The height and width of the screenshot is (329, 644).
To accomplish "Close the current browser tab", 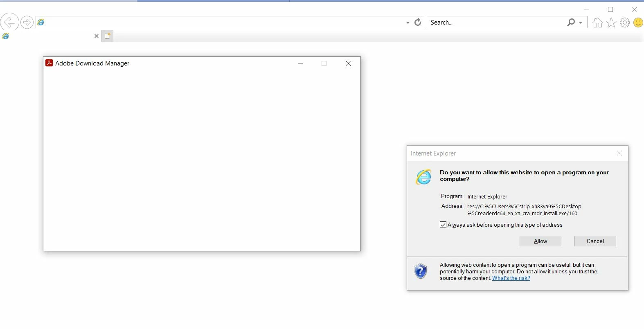I will click(x=97, y=36).
